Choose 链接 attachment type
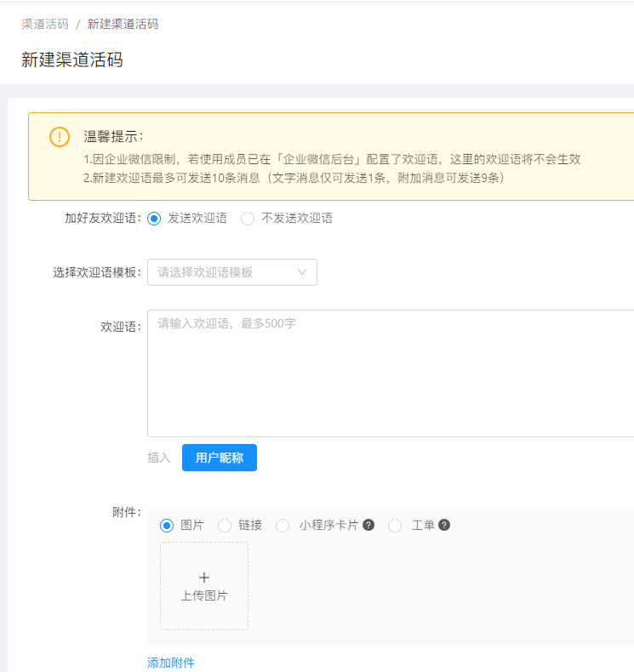The height and width of the screenshot is (672, 634). coord(225,526)
